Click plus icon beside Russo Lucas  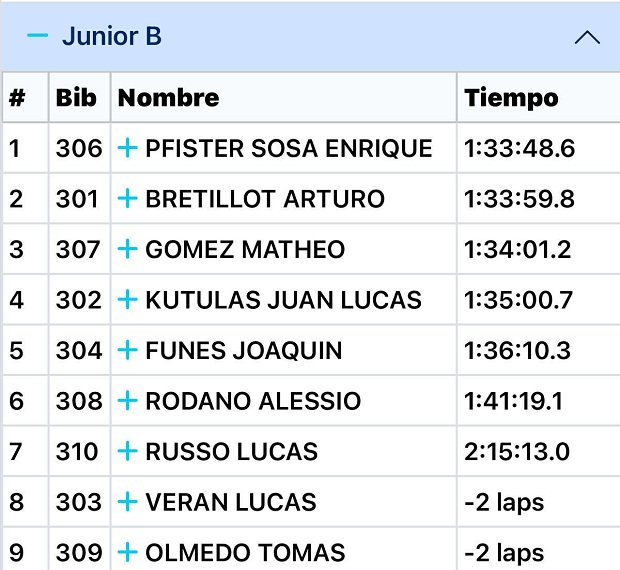tap(127, 452)
